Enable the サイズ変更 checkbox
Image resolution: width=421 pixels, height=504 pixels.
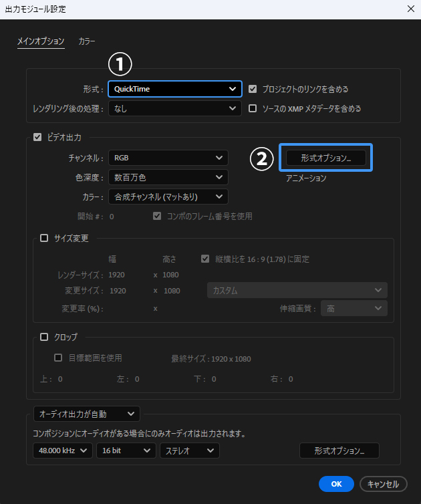[x=45, y=238]
